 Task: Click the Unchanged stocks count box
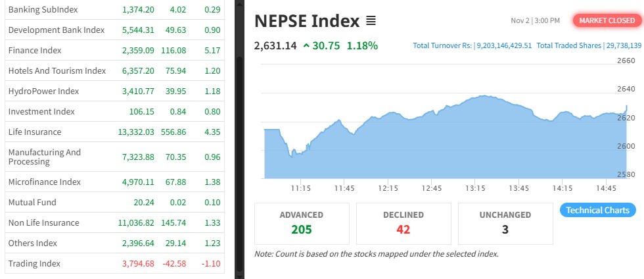point(505,223)
